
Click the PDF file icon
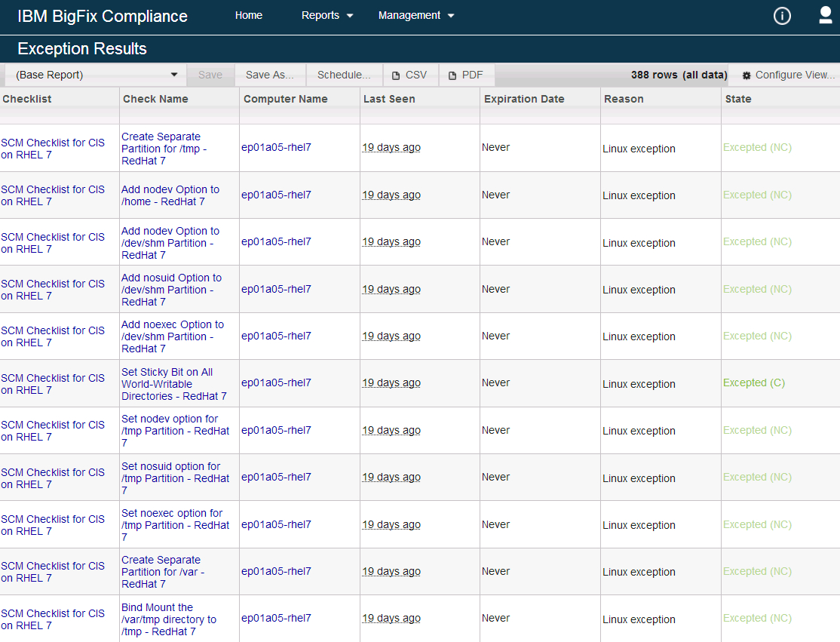point(452,75)
